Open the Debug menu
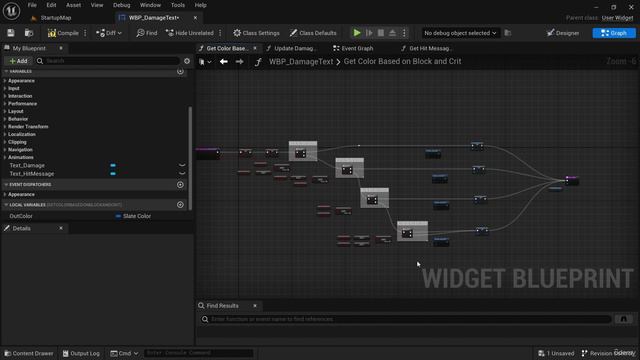 (121, 5)
